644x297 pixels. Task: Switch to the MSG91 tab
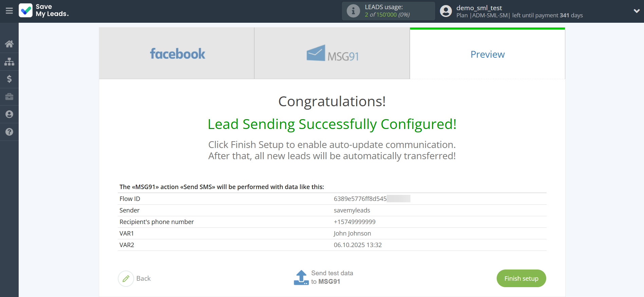tap(332, 53)
